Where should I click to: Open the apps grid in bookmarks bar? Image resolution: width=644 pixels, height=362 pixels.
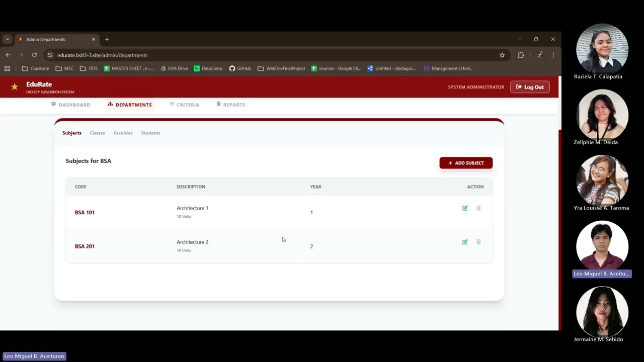[x=7, y=68]
